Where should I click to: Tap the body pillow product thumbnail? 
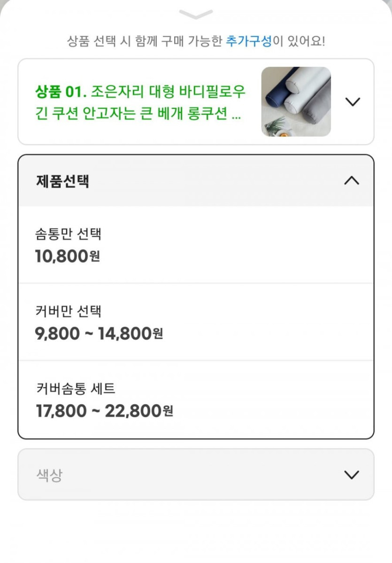296,102
